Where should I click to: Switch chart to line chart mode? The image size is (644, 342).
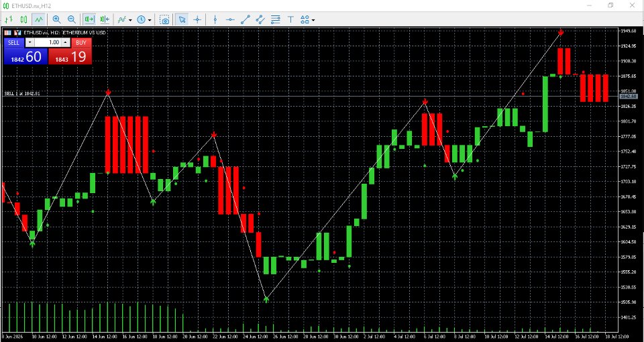coord(39,19)
